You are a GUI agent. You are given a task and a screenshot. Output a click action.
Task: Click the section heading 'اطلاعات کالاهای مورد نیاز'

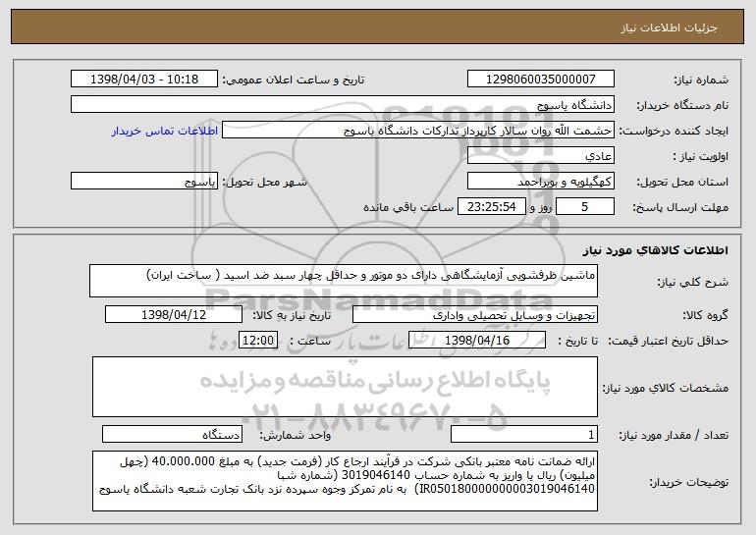point(655,250)
